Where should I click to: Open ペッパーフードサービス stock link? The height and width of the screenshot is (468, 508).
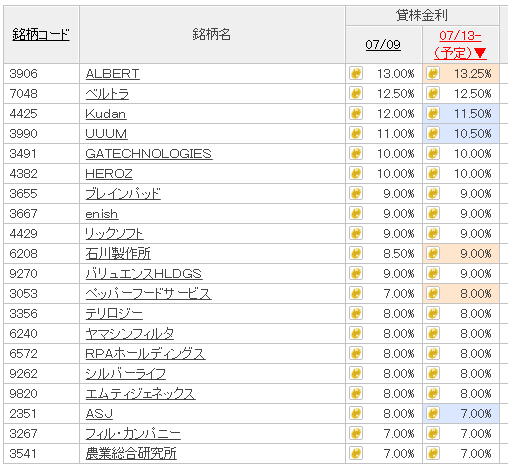pyautogui.click(x=148, y=294)
